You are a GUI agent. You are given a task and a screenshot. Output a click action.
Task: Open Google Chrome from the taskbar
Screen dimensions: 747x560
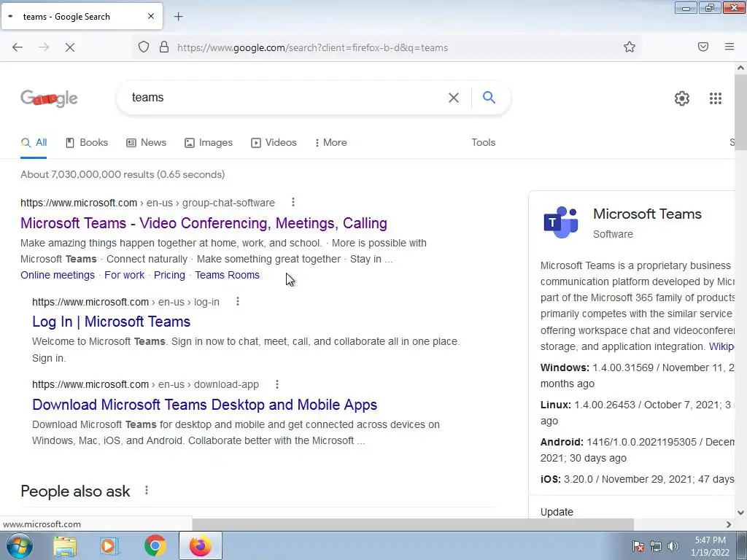(x=155, y=545)
